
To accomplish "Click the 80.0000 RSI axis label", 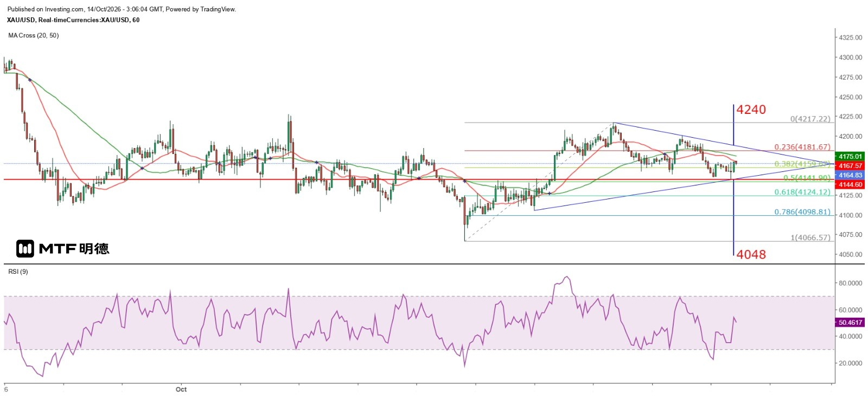I will click(x=850, y=283).
